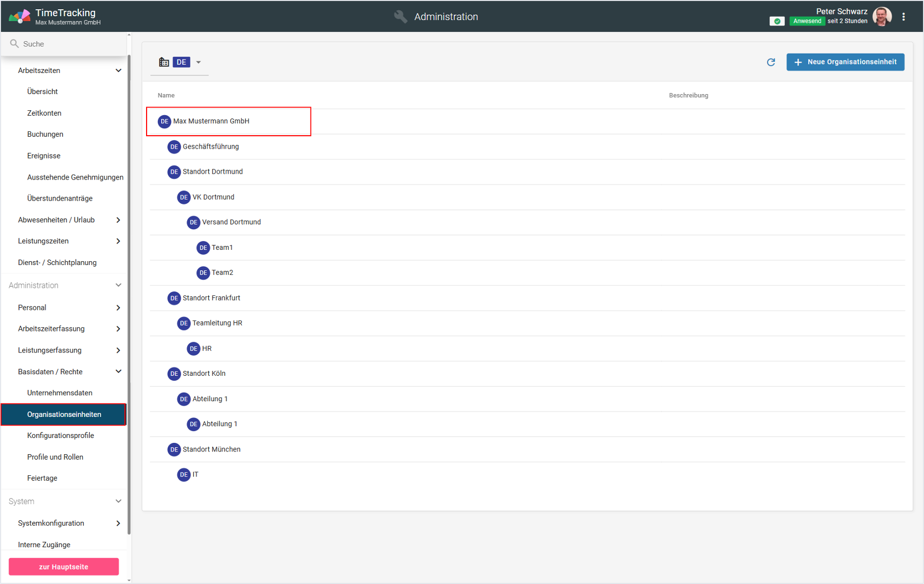Click the search magnifier icon in the sidebar
Viewport: 924px width, 584px height.
[x=15, y=44]
